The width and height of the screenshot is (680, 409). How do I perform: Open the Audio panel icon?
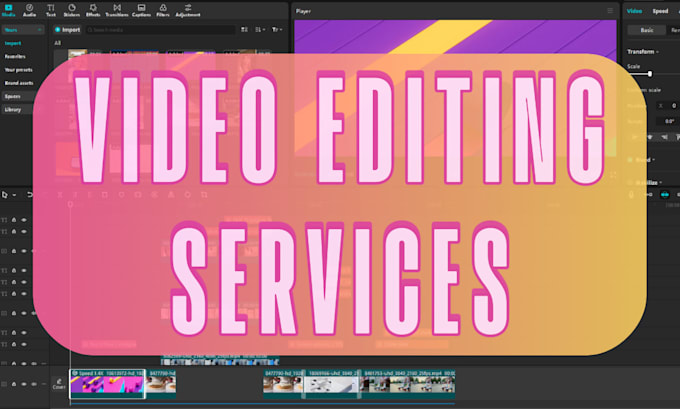click(29, 10)
